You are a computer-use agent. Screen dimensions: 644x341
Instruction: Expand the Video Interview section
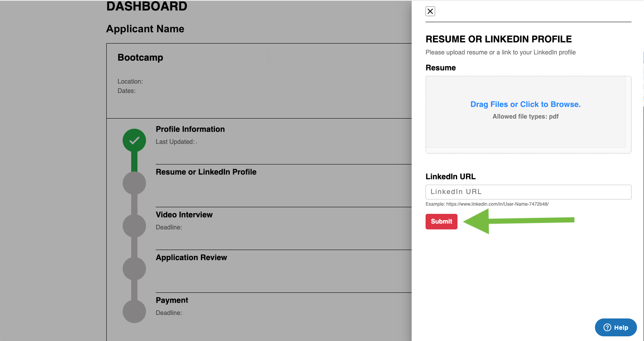(x=184, y=215)
